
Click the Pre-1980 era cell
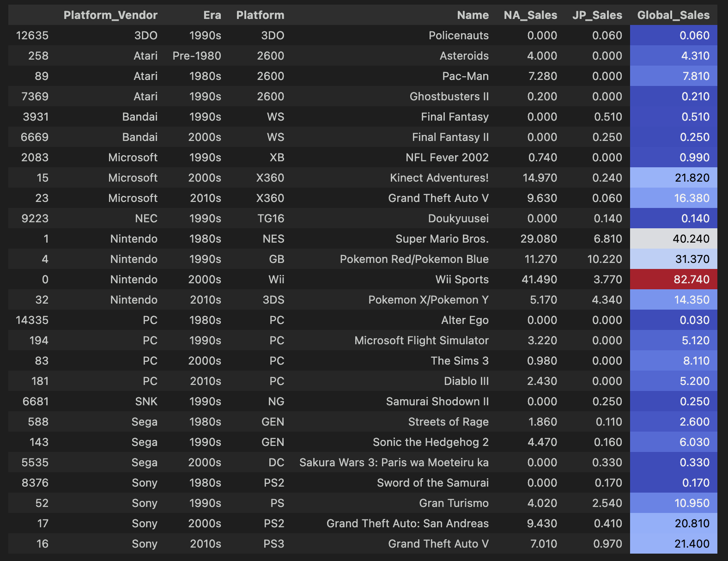[x=197, y=56]
